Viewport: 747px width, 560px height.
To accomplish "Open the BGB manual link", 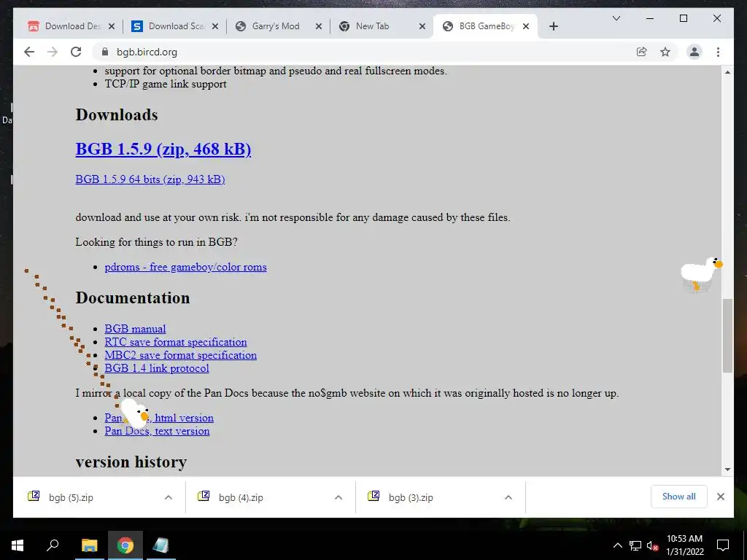I will pos(135,329).
